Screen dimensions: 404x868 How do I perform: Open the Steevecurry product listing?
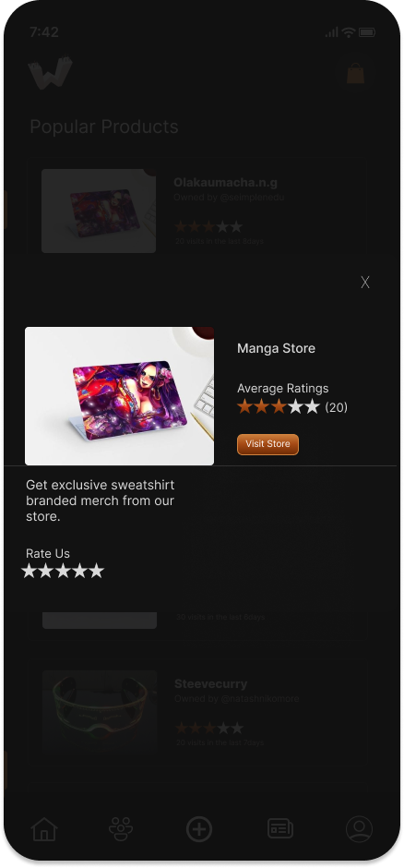[x=198, y=712]
